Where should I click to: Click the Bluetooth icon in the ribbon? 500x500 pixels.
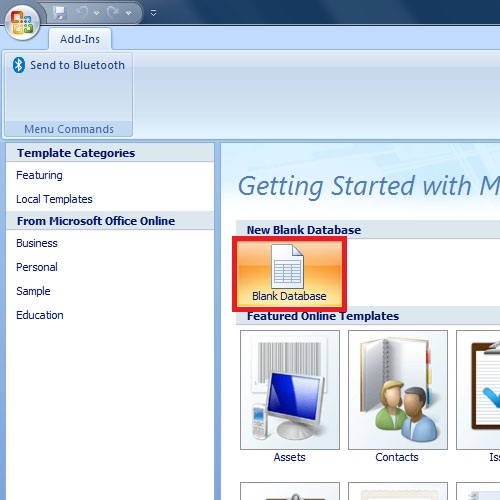[19, 65]
